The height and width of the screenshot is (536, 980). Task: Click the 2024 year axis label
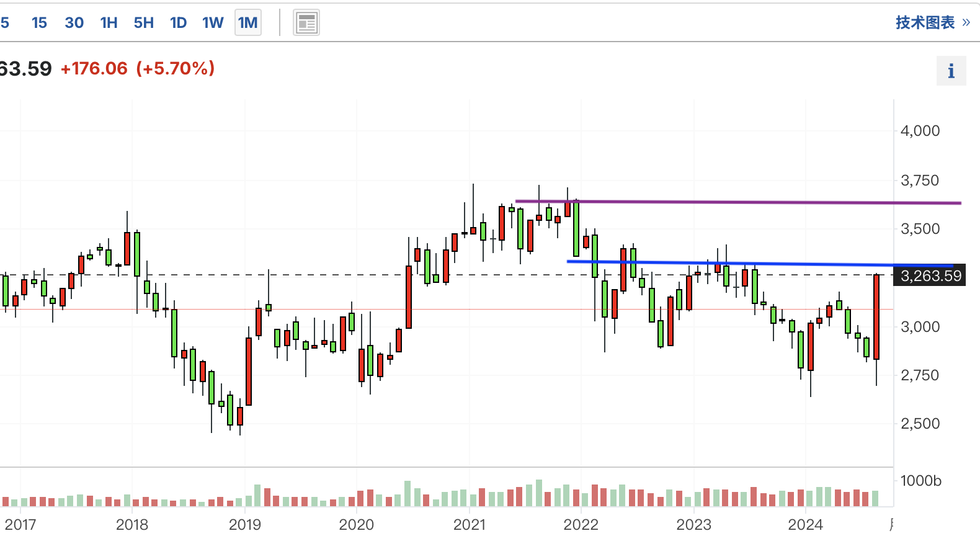pos(805,525)
